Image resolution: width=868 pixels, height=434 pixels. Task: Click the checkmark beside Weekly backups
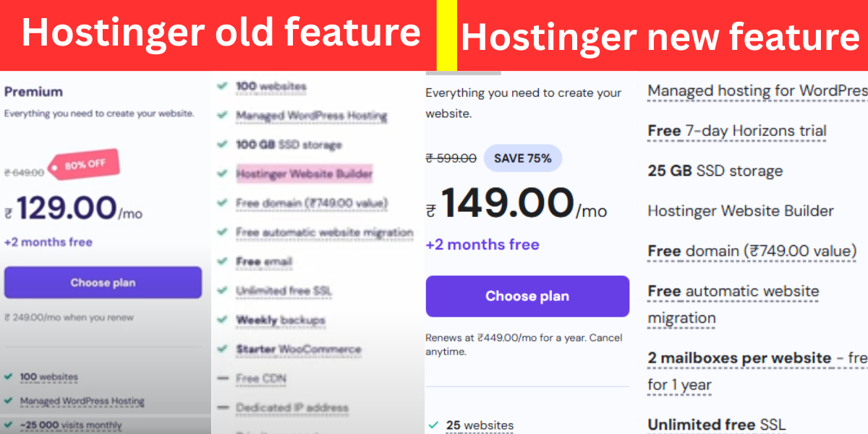coord(222,320)
